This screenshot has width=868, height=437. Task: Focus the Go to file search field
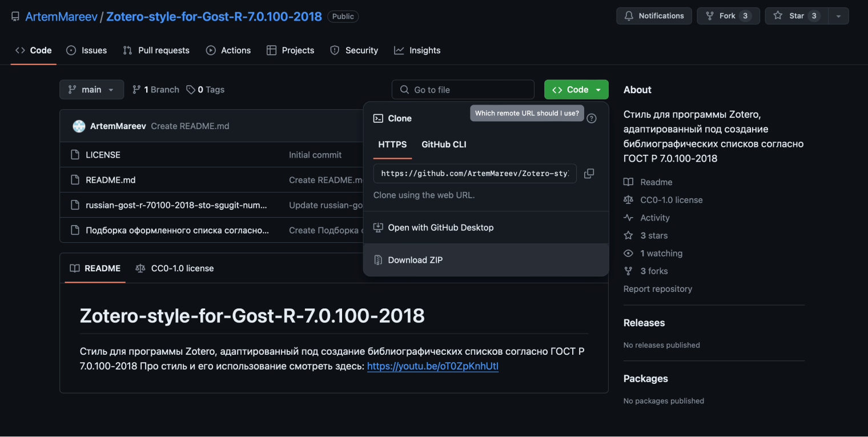point(463,90)
